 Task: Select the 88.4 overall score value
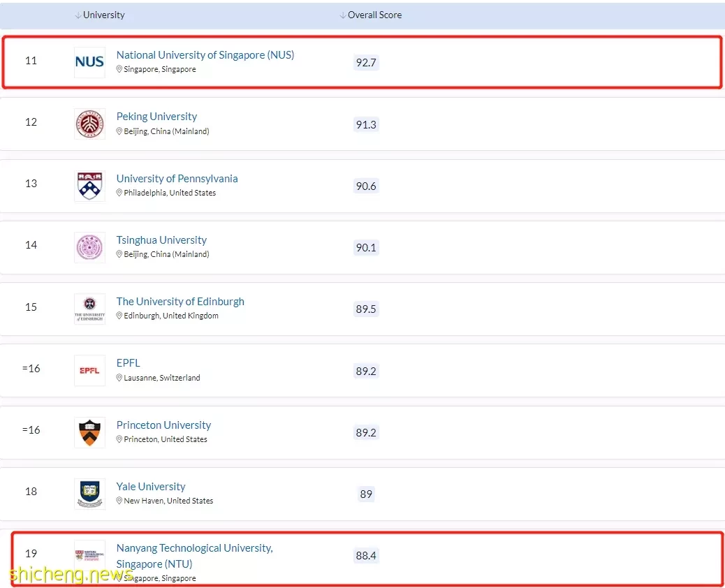[x=366, y=555]
